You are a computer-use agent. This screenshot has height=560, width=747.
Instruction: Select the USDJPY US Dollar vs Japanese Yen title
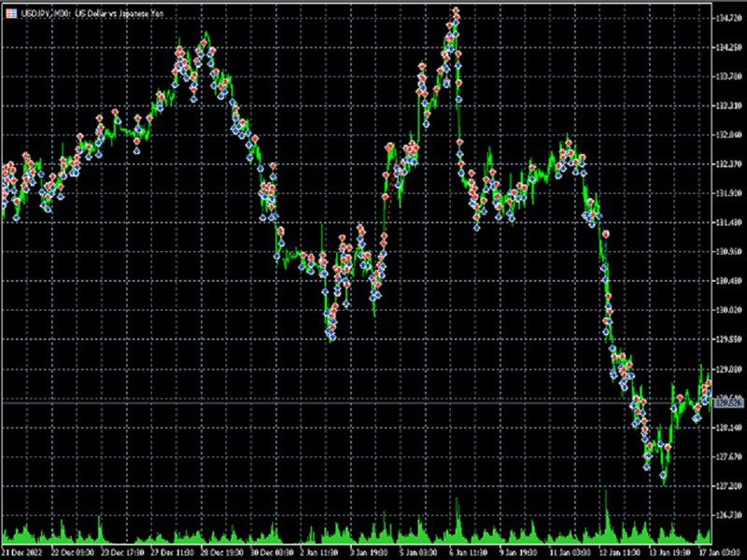pyautogui.click(x=92, y=13)
